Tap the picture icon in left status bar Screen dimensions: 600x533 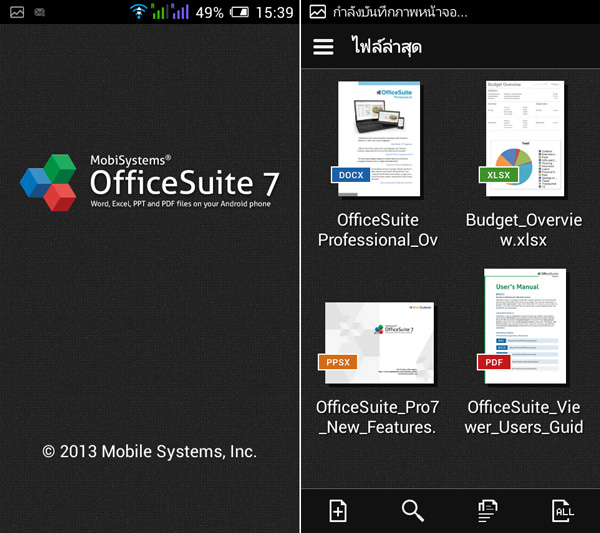tap(17, 12)
